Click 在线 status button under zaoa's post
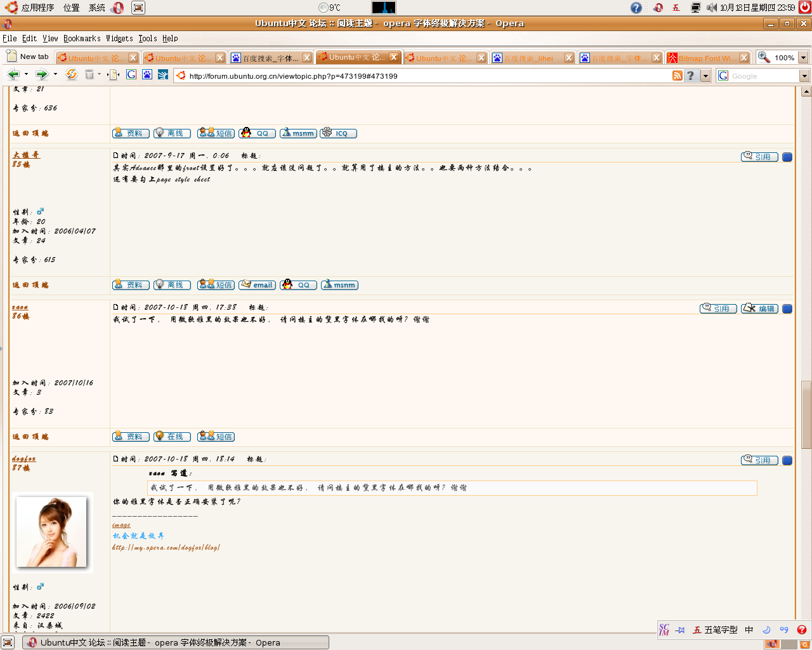Viewport: 812px width, 650px height. pyautogui.click(x=172, y=437)
